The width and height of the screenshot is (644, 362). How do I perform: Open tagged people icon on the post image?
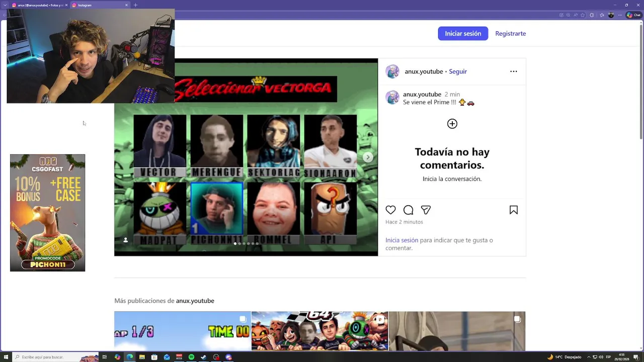tap(126, 240)
